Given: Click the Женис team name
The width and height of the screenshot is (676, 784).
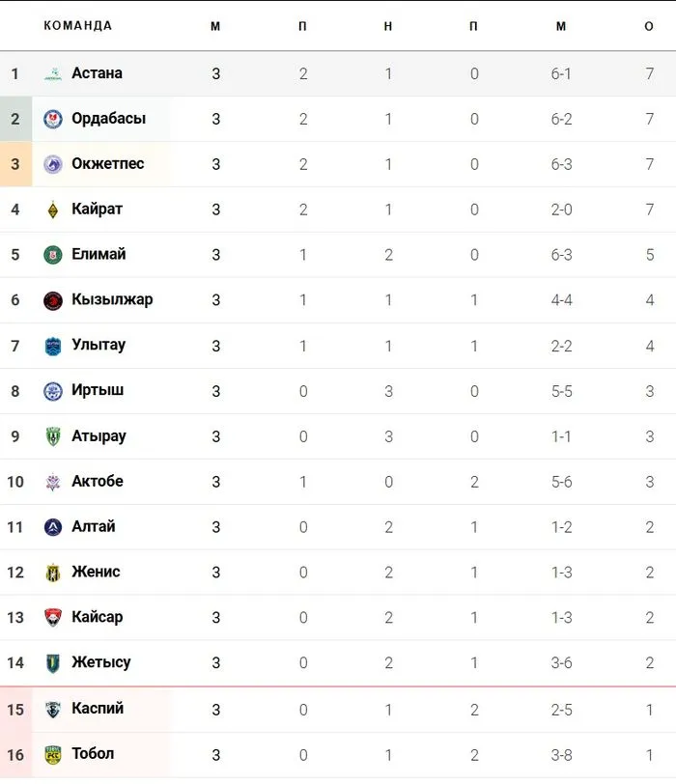Looking at the screenshot, I should (x=96, y=573).
